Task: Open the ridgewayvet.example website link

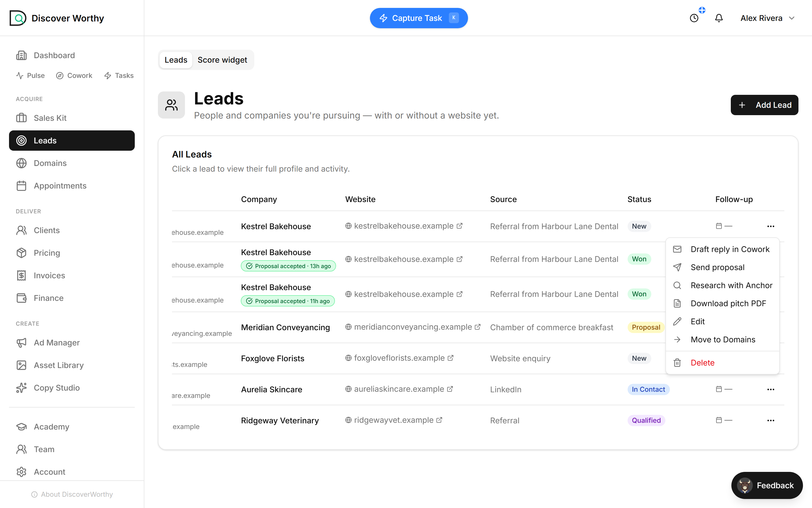Action: click(x=394, y=420)
